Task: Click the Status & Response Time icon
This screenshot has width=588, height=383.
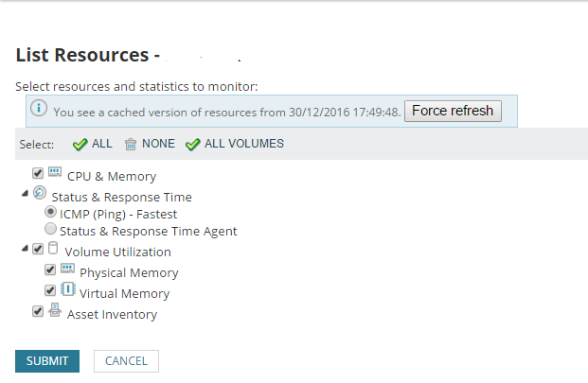Action: 40,194
